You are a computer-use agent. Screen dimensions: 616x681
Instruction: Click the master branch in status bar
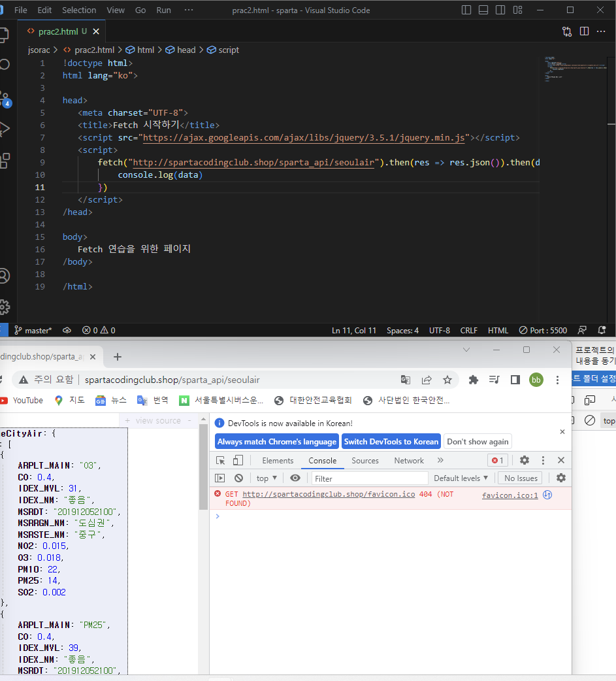[33, 331]
